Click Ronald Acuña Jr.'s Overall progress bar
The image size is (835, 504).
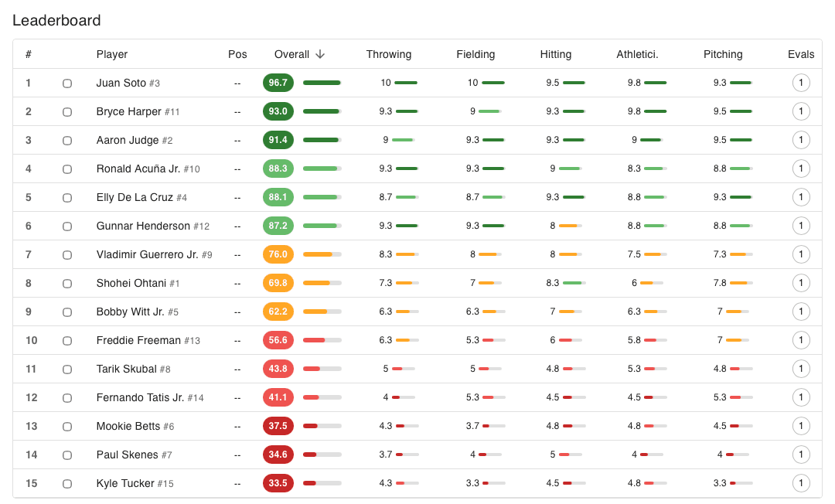(322, 169)
